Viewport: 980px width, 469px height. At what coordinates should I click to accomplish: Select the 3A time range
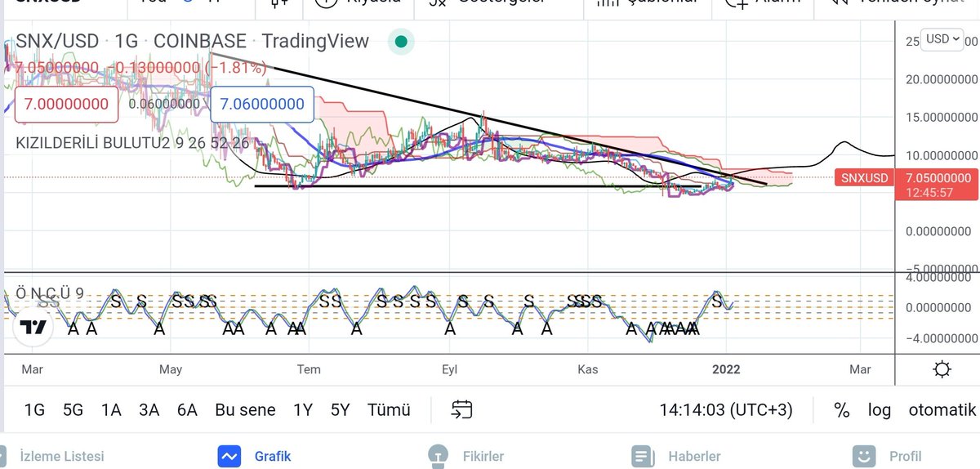coord(149,409)
